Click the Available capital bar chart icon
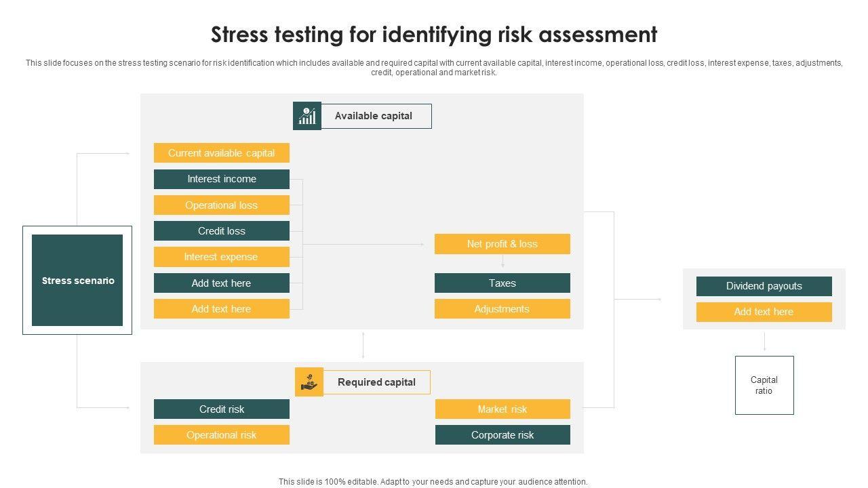The image size is (868, 488). pyautogui.click(x=307, y=116)
